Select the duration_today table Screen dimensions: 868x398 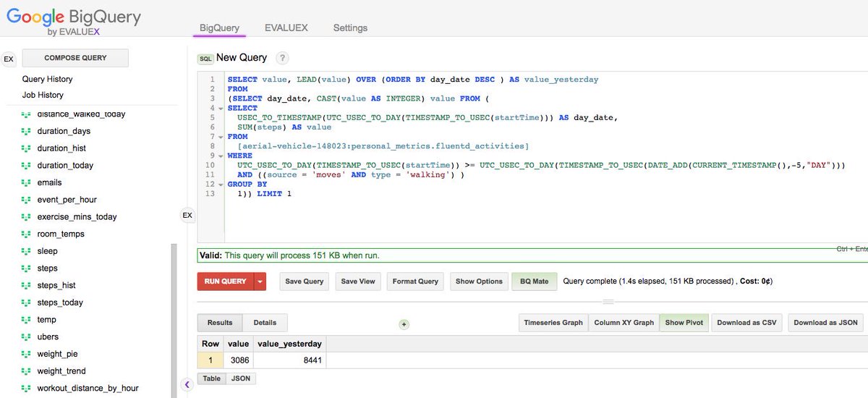point(65,166)
